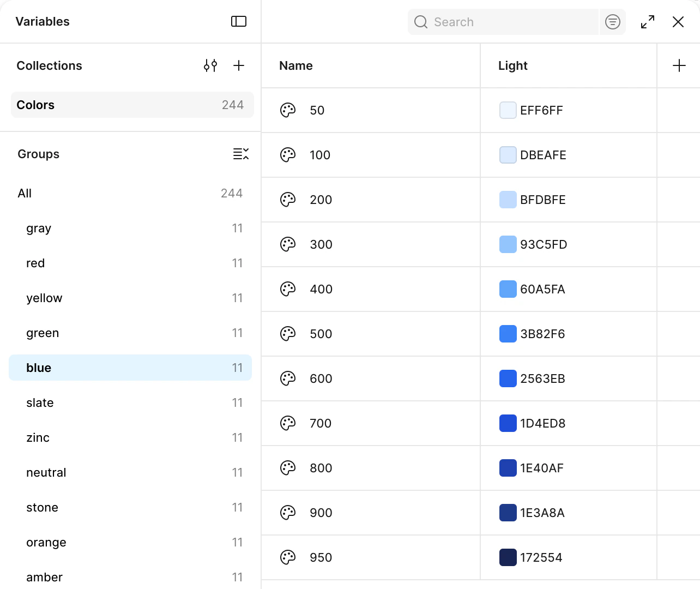Open the 60A5FA color swatch

[x=508, y=289]
